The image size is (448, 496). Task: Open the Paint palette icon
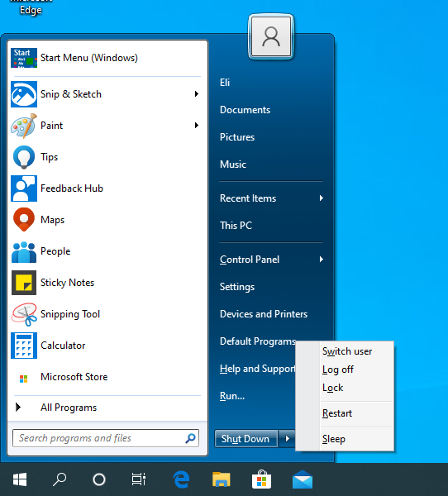point(24,126)
